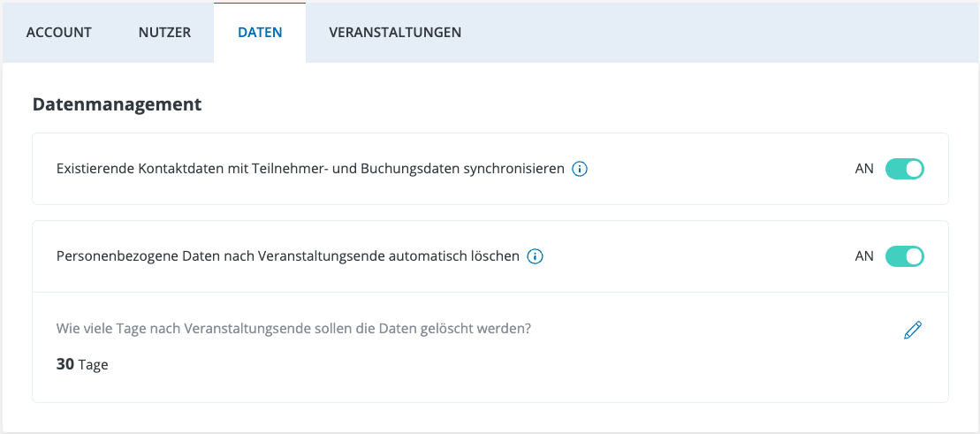The height and width of the screenshot is (434, 980).
Task: Click the "Wie viele Tage" question text
Action: pyautogui.click(x=293, y=329)
